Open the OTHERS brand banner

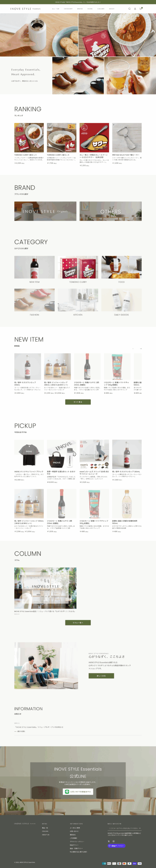pyautogui.click(x=110, y=211)
